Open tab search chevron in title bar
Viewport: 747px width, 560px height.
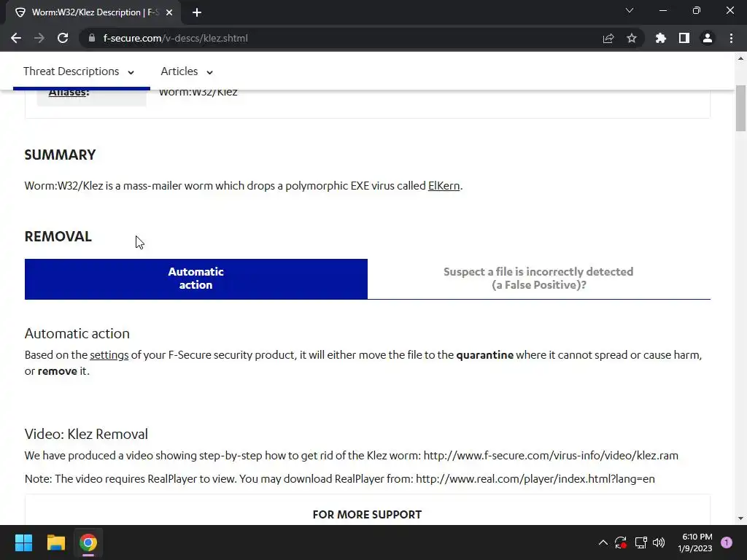[x=630, y=10]
